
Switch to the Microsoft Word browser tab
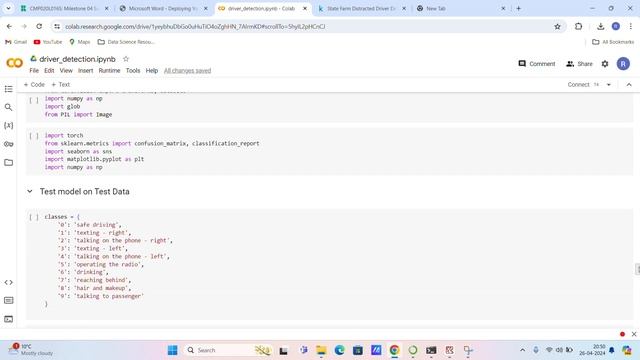(x=163, y=8)
